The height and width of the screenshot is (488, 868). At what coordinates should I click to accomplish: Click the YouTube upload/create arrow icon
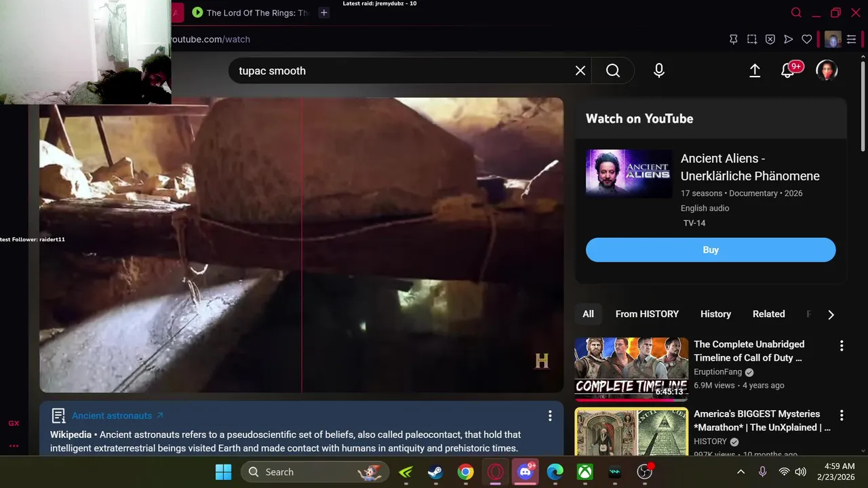click(755, 70)
